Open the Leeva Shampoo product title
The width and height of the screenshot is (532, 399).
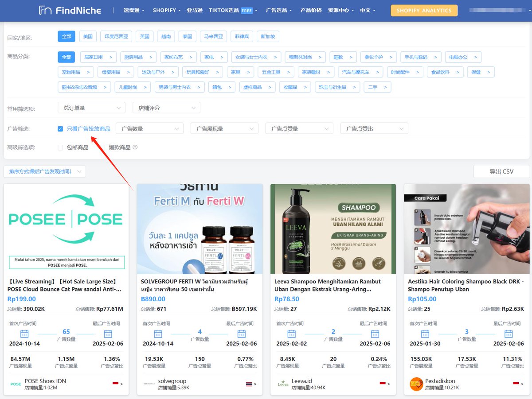click(328, 285)
